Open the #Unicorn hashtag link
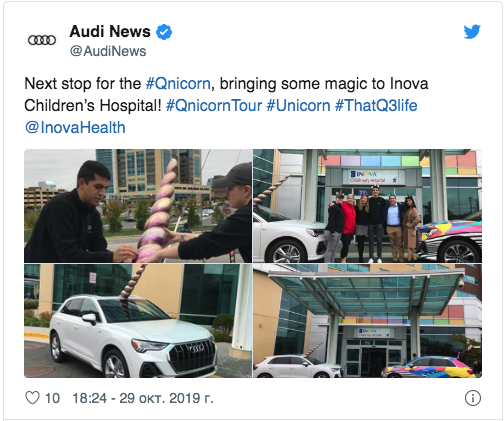This screenshot has width=504, height=421. point(298,106)
